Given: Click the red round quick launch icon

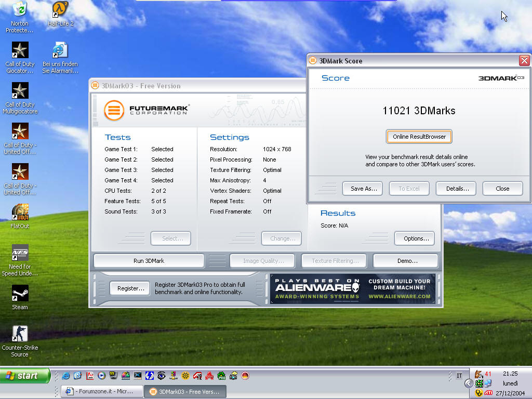Looking at the screenshot, I should tap(245, 376).
